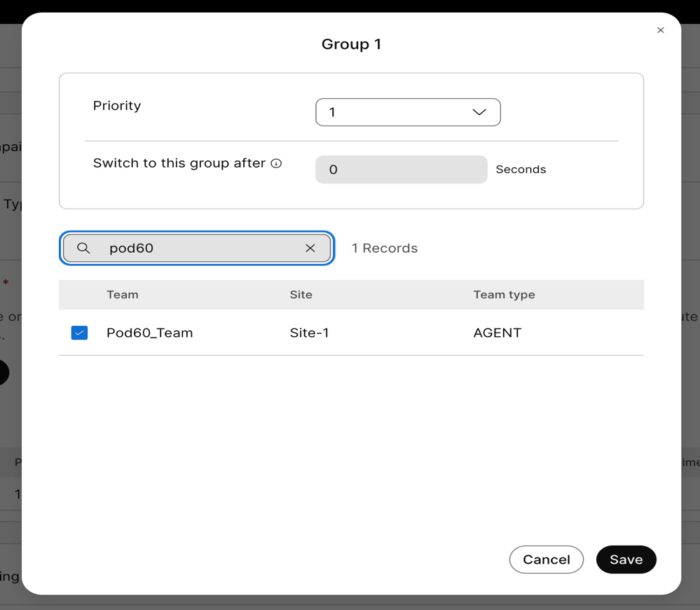Select the Pod60_Team row name
The width and height of the screenshot is (700, 610).
coord(149,333)
